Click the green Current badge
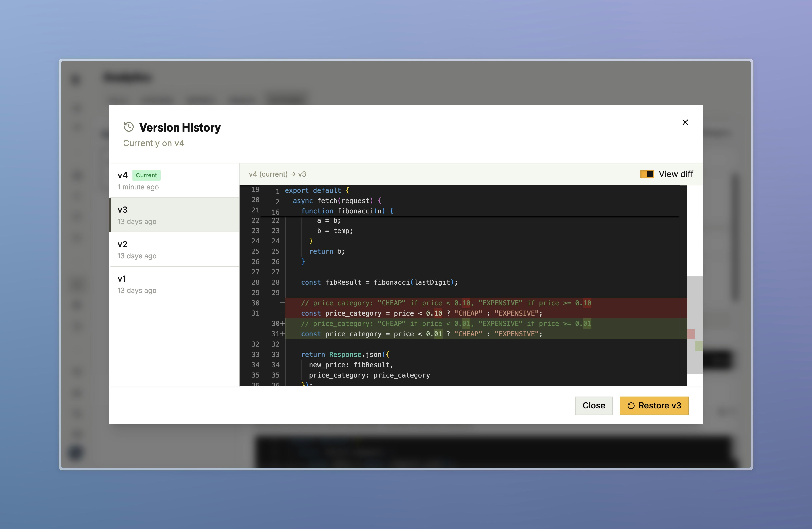Image resolution: width=812 pixels, height=529 pixels. coord(146,175)
